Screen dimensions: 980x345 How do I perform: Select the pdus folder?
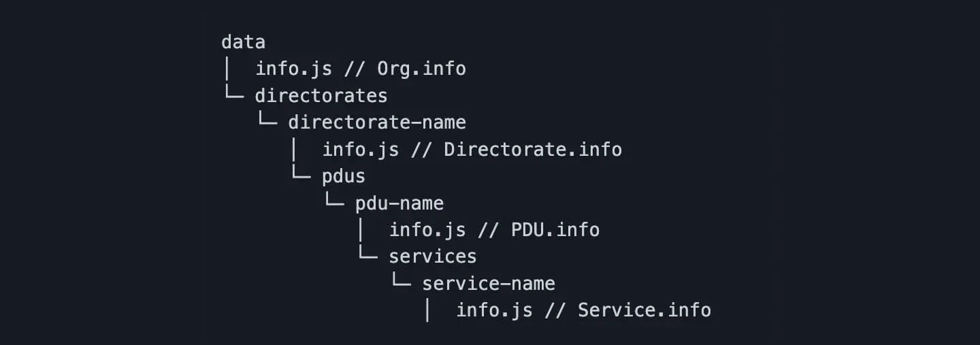(344, 176)
